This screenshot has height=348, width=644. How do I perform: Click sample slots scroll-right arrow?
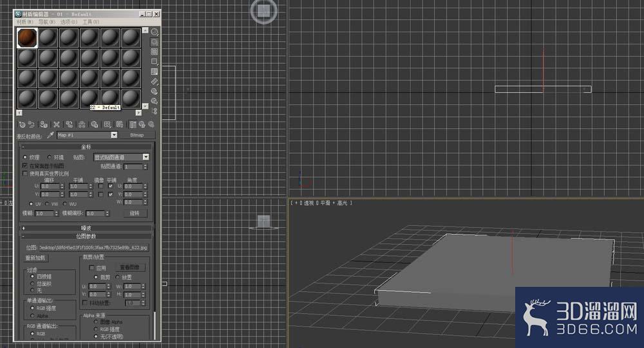[139, 113]
